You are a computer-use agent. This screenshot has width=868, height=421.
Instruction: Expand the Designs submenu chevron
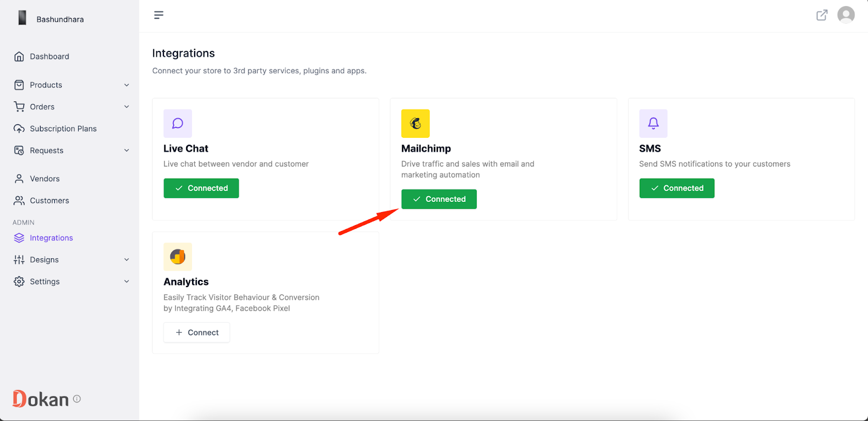coord(126,260)
